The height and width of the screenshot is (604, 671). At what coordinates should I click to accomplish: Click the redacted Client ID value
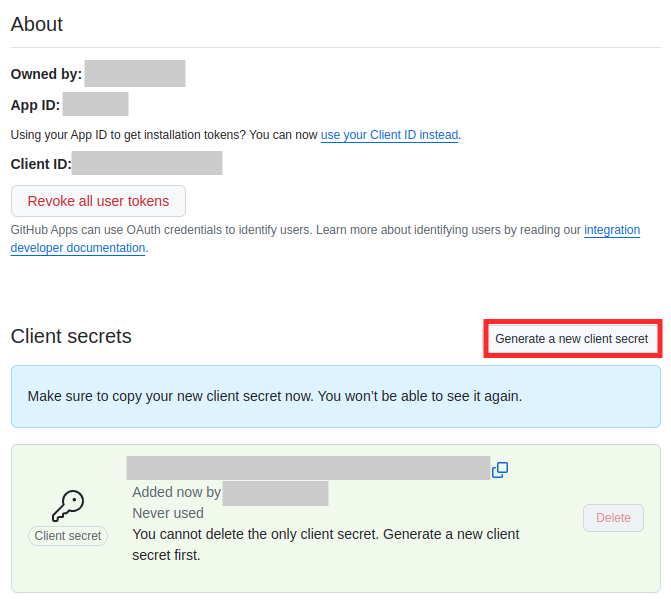click(147, 163)
